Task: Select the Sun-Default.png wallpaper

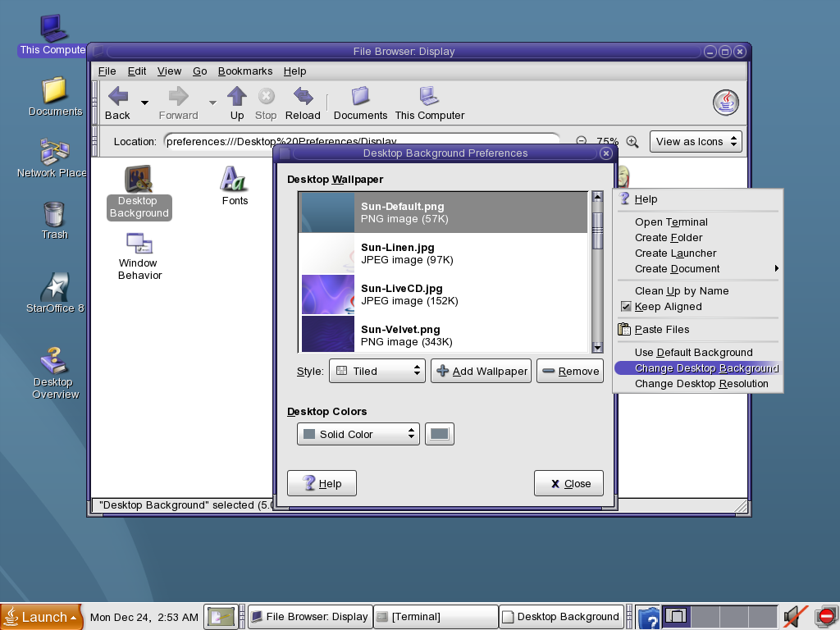Action: [x=443, y=212]
